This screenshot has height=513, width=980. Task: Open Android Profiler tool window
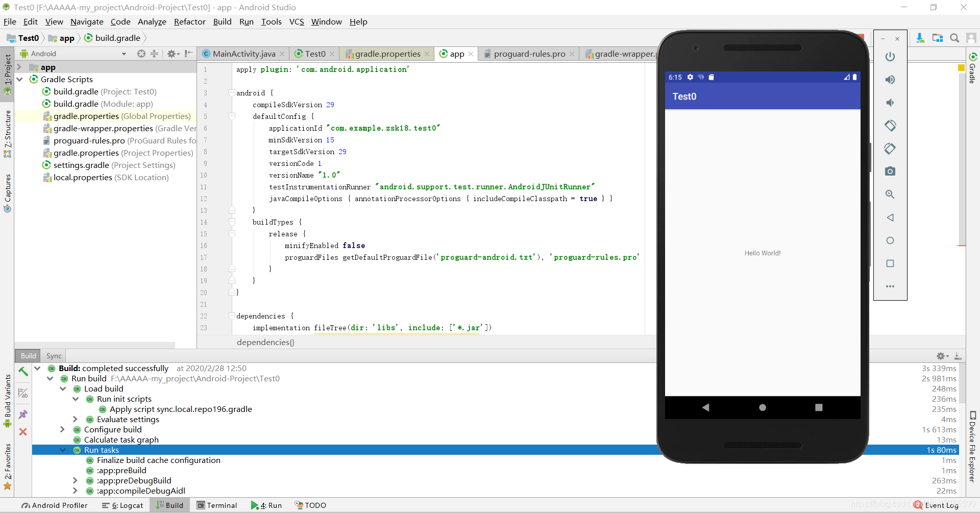55,505
